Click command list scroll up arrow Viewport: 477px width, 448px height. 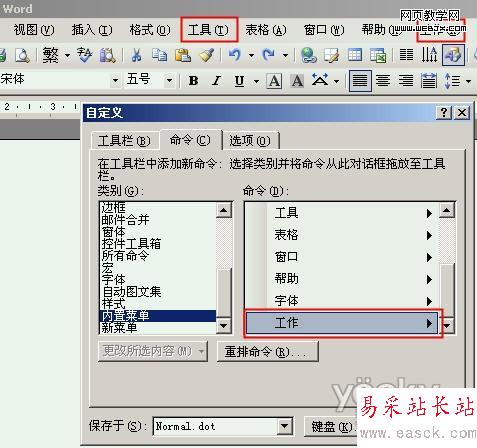[x=447, y=210]
